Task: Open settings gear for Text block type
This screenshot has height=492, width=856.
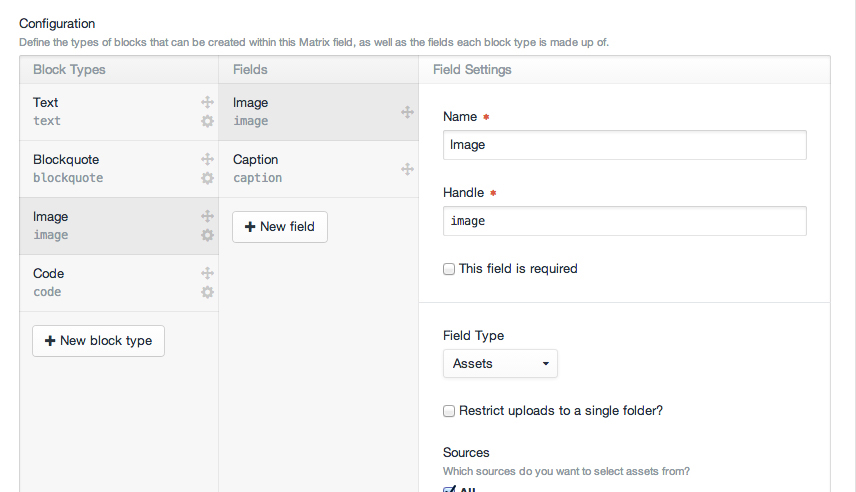Action: pos(207,121)
